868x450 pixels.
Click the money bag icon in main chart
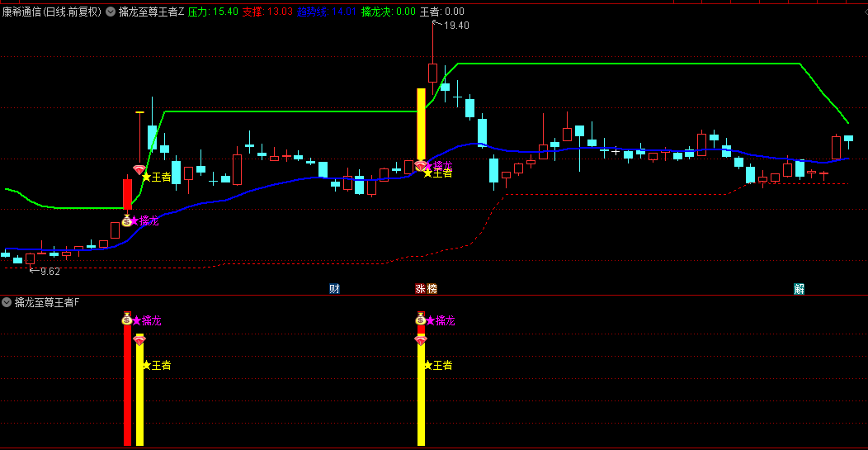(127, 220)
